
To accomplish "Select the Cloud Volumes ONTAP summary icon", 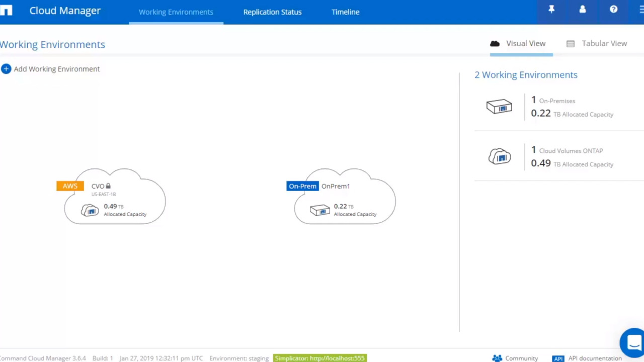I will [x=499, y=156].
